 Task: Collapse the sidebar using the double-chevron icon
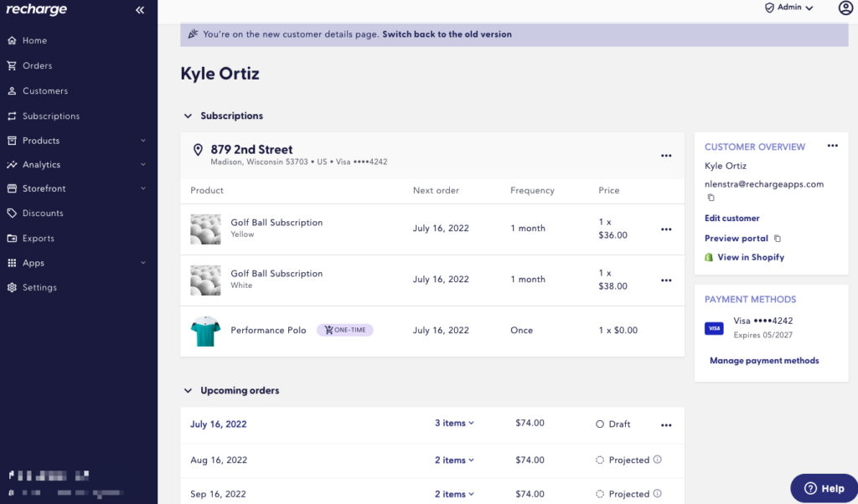tap(139, 11)
